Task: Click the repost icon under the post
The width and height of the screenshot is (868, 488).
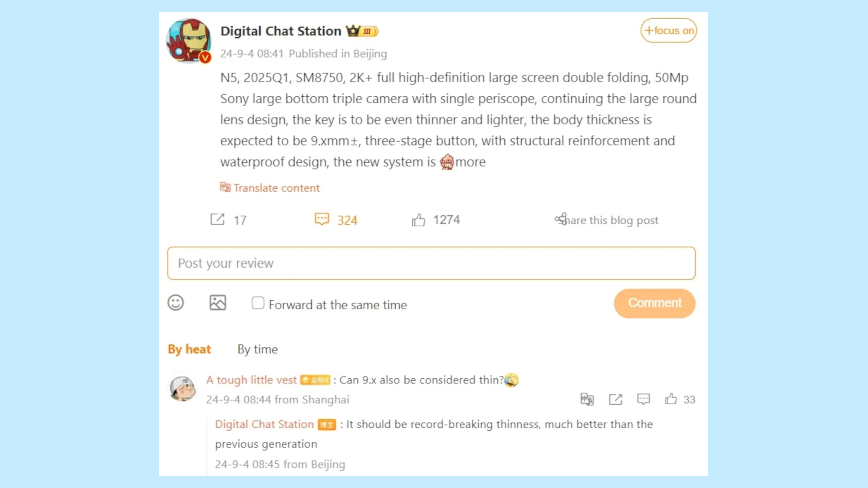Action: [217, 219]
